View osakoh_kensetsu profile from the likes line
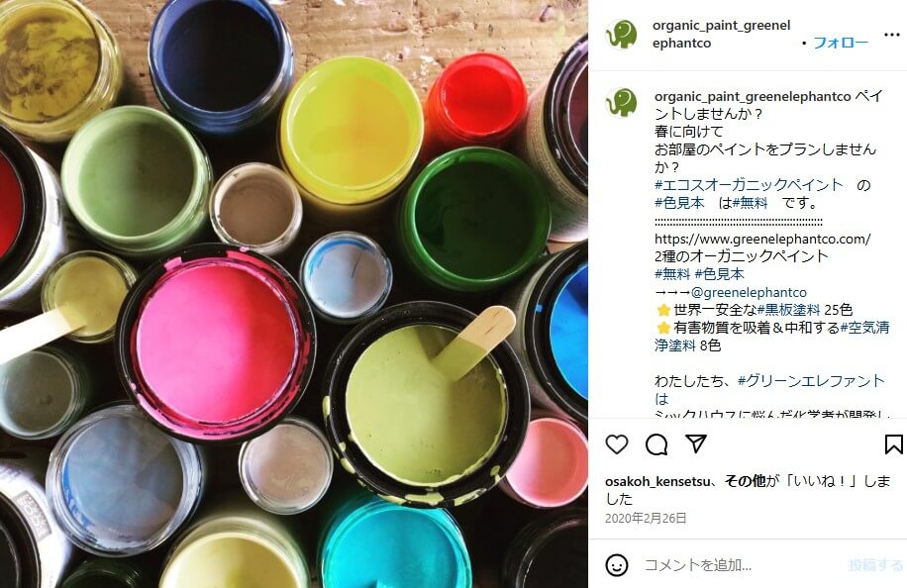 click(657, 482)
